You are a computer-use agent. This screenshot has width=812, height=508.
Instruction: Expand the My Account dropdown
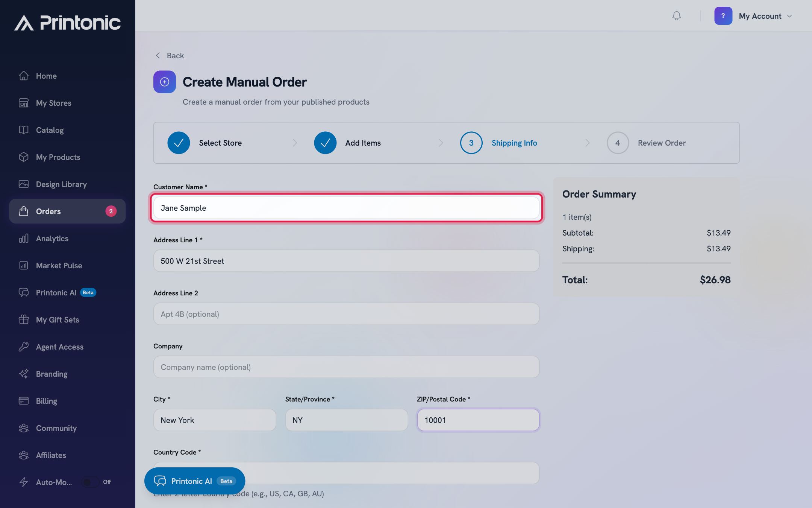click(x=765, y=16)
